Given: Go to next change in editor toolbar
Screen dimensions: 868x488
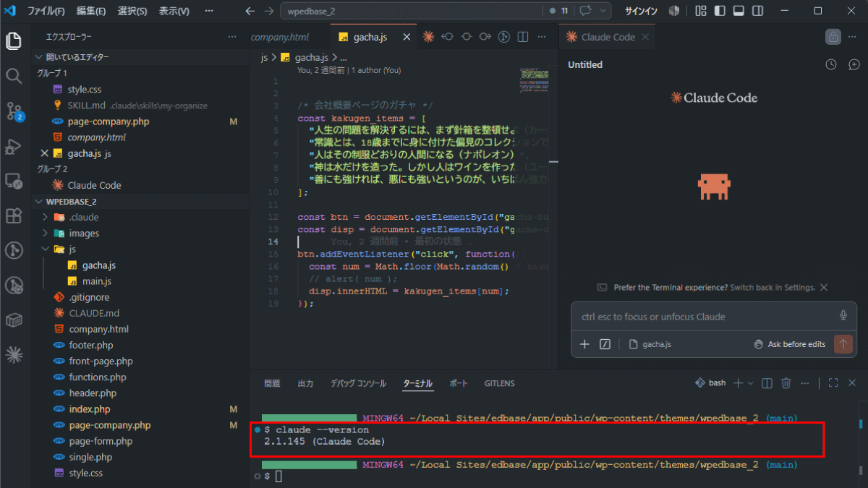Looking at the screenshot, I should [485, 37].
